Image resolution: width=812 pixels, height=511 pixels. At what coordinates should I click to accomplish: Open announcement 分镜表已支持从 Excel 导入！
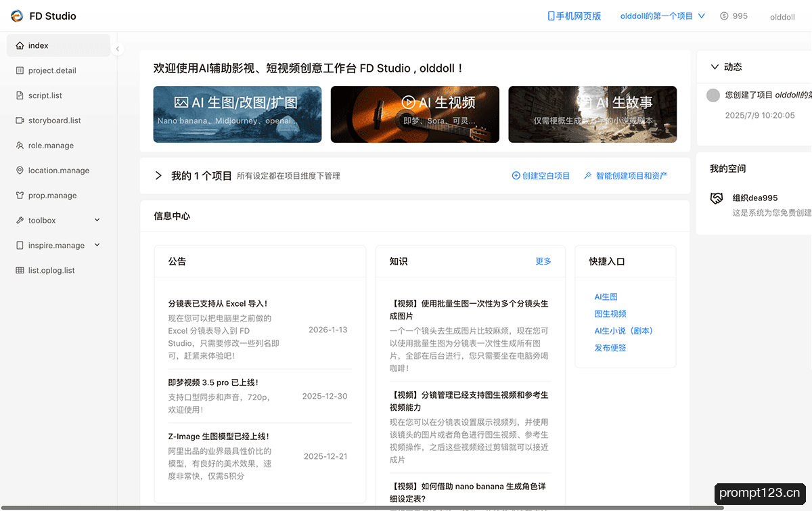218,304
